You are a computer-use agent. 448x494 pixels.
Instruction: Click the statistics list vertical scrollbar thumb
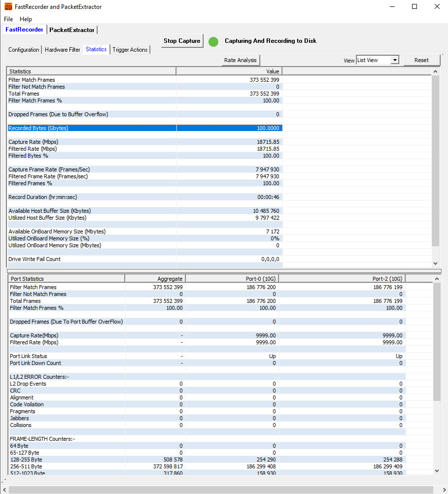435,161
